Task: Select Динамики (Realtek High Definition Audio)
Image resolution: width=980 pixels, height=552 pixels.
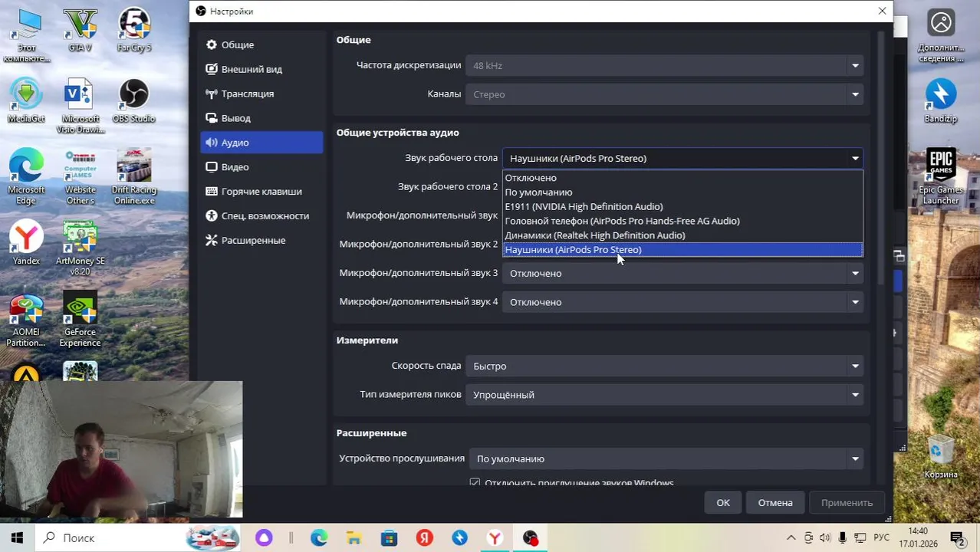Action: (x=682, y=235)
